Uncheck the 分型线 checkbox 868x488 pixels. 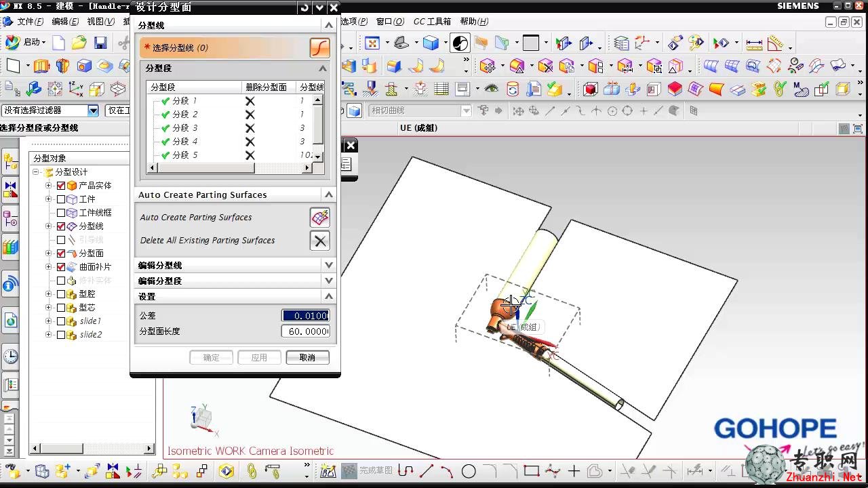pos(61,226)
